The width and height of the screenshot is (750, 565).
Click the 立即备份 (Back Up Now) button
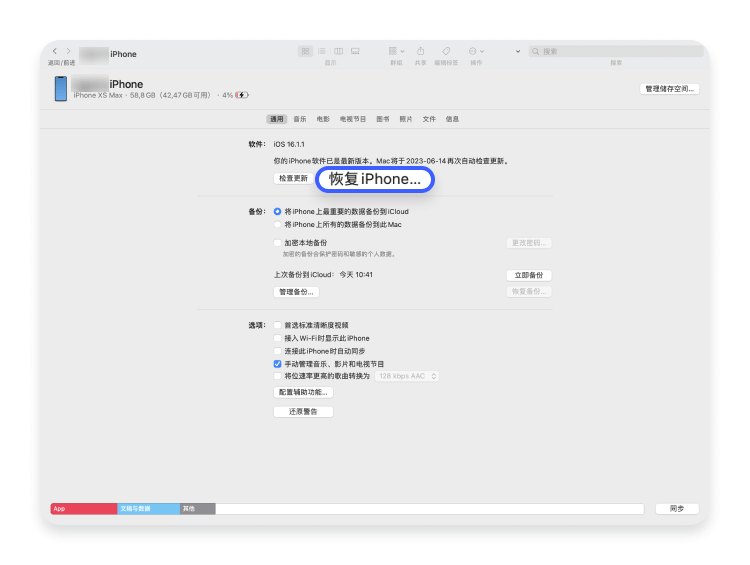click(528, 274)
